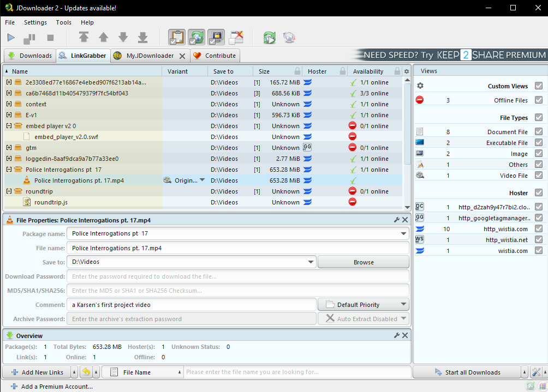The image size is (548, 392).
Task: Toggle File Types section checkbox
Action: coord(539,118)
